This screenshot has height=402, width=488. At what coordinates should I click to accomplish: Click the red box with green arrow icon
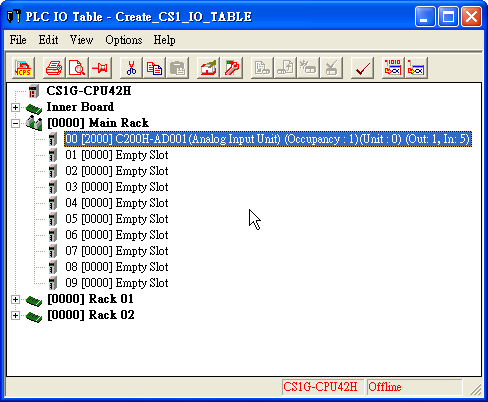[x=208, y=68]
